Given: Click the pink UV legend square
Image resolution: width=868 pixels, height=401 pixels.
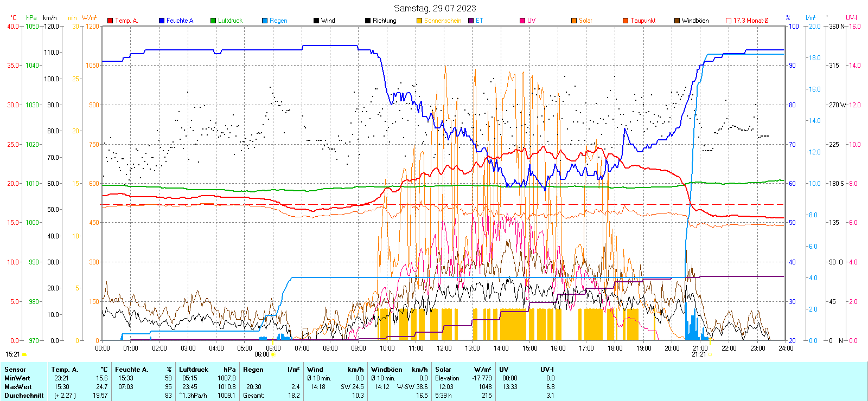Looking at the screenshot, I should [522, 21].
